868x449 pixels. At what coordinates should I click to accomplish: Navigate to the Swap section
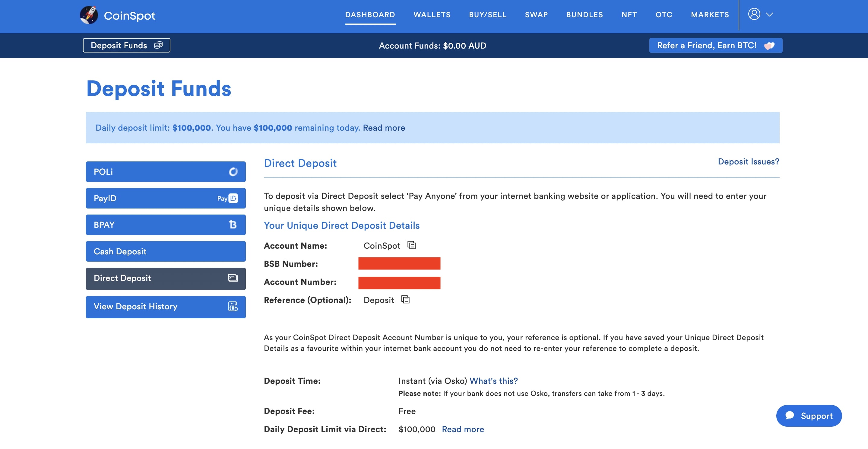tap(536, 15)
